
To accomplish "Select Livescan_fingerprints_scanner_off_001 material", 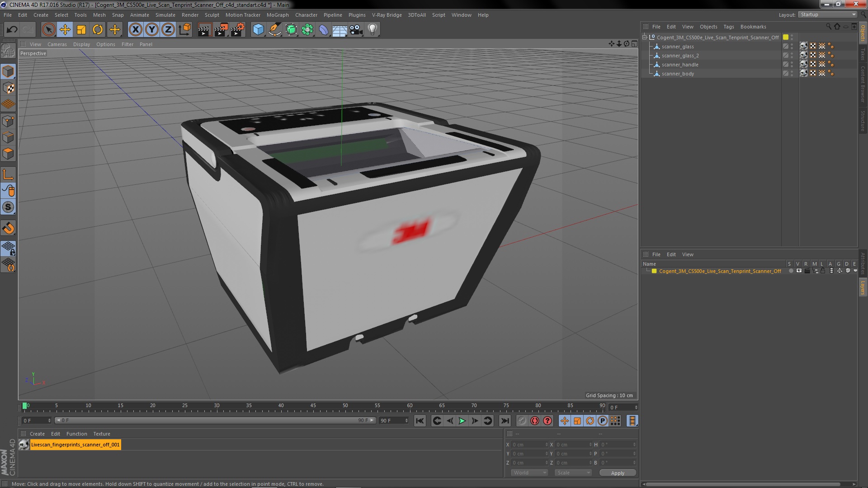I will (75, 445).
